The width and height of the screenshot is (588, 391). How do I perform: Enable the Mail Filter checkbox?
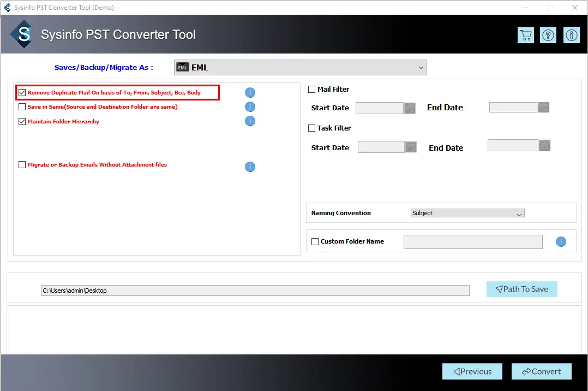click(x=312, y=90)
